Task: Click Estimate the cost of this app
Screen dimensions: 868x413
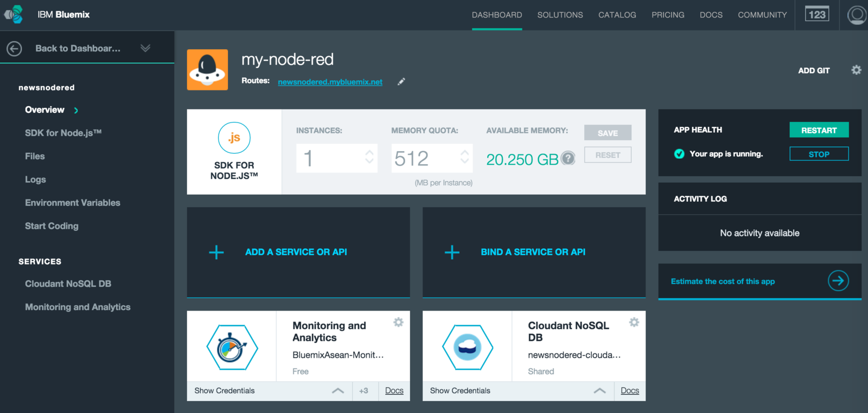Action: pyautogui.click(x=723, y=281)
